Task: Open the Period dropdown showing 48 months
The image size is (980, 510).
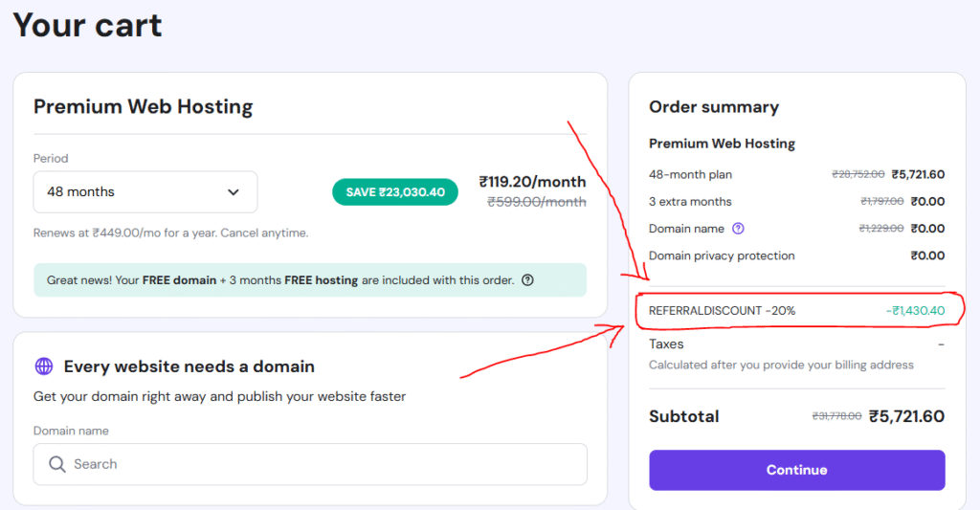Action: 145,191
